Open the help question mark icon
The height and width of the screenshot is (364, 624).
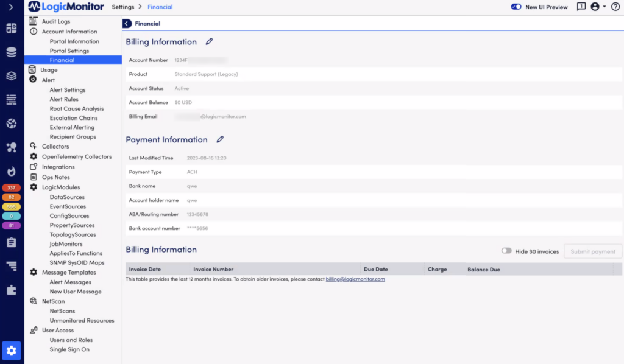pos(615,7)
